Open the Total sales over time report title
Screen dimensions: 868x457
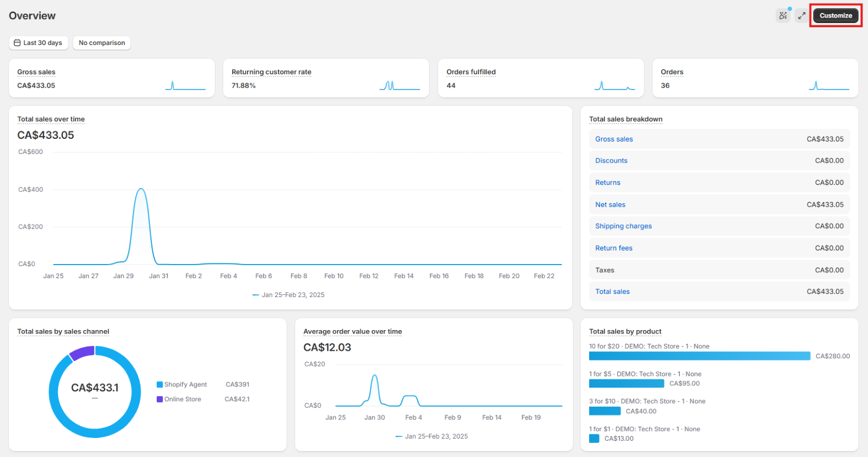pos(51,119)
